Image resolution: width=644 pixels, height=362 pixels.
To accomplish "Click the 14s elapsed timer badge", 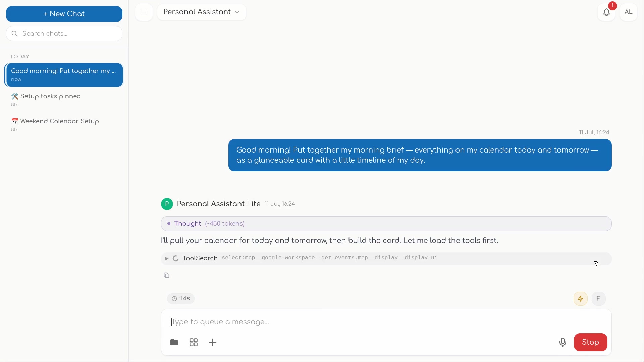I will tap(181, 299).
